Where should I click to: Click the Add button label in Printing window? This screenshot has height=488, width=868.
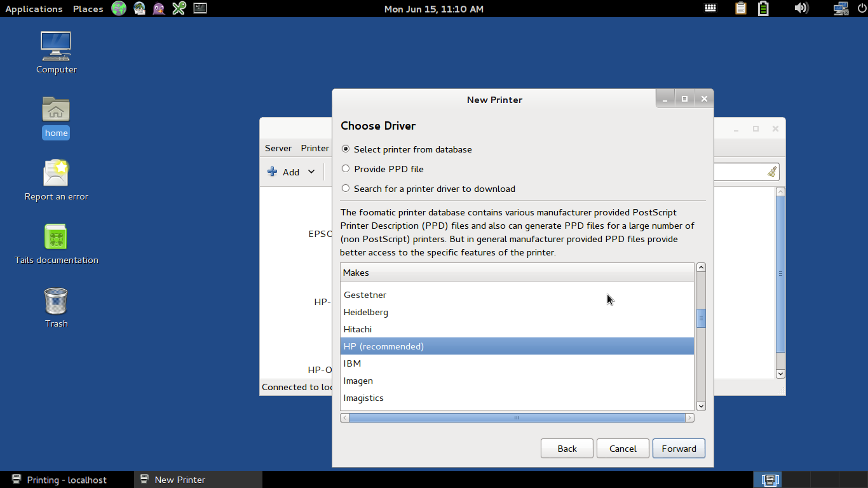click(291, 172)
